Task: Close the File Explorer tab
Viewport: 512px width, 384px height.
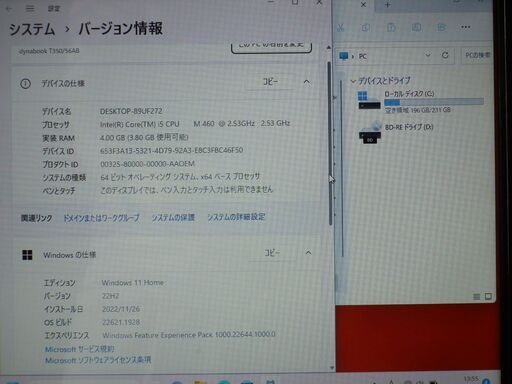Action: 363,5
